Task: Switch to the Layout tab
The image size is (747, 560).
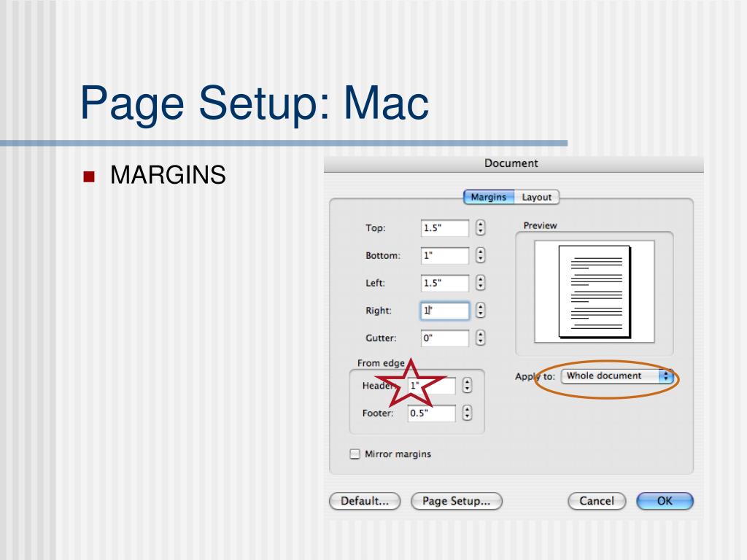Action: pos(536,197)
